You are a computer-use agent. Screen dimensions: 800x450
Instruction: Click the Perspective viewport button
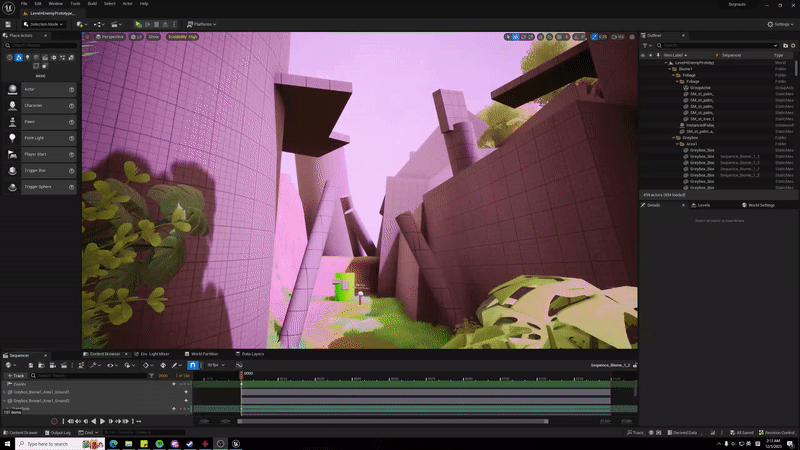(x=110, y=37)
